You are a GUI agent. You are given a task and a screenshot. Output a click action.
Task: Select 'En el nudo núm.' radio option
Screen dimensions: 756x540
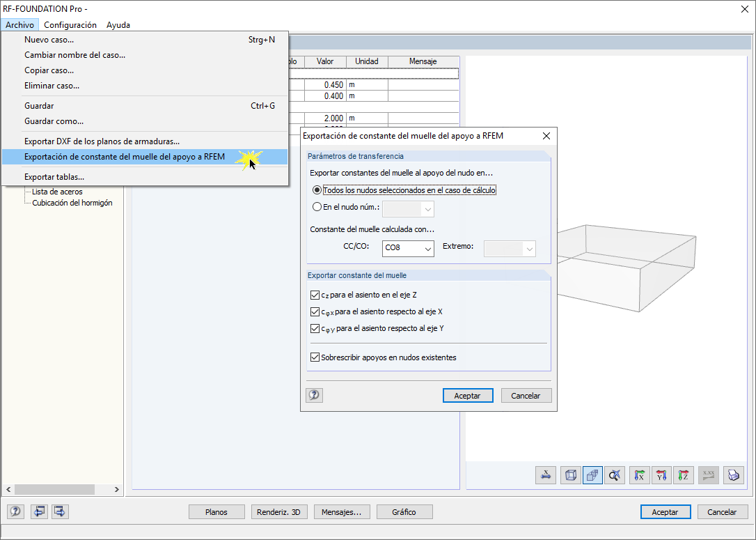coord(317,206)
